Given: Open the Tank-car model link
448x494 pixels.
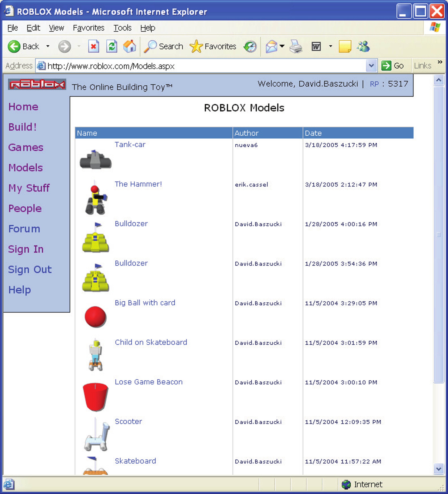Looking at the screenshot, I should pos(130,145).
